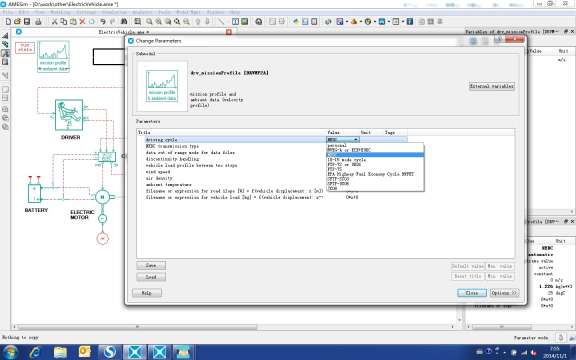This screenshot has height=360, width=576.
Task: Click the Cut scissors toolbar icon
Action: [x=54, y=22]
